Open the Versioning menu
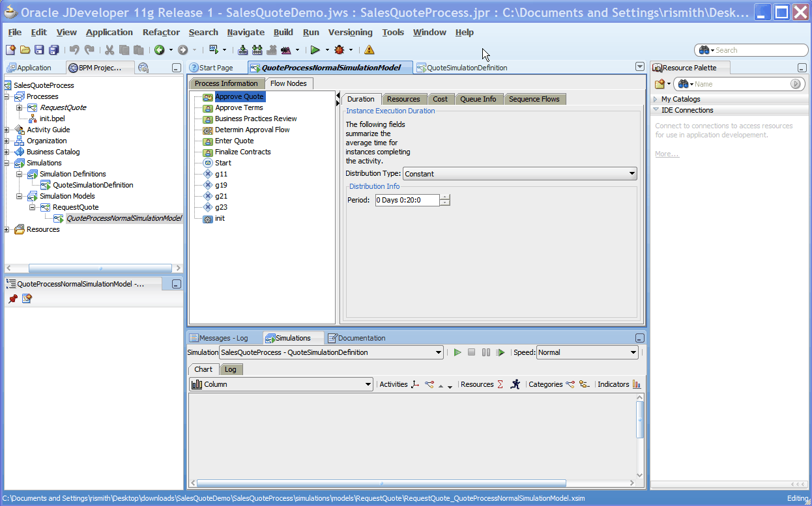 point(350,32)
